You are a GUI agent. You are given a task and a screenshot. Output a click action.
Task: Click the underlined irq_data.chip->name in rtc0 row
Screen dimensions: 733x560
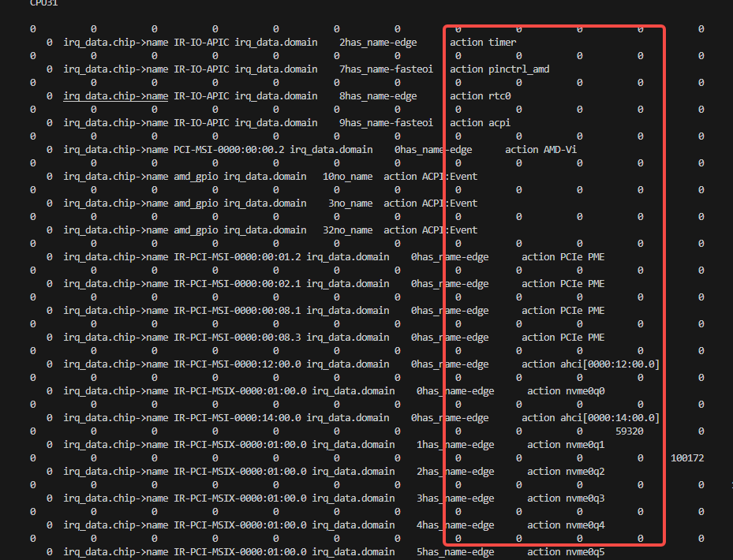(115, 95)
